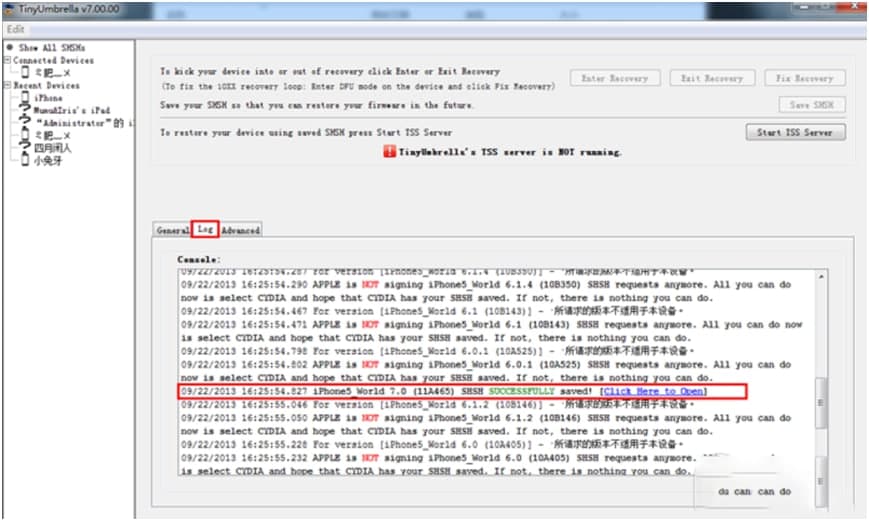Image resolution: width=869 pixels, height=521 pixels.
Task: Open the Click Here to Open link
Action: [653, 391]
